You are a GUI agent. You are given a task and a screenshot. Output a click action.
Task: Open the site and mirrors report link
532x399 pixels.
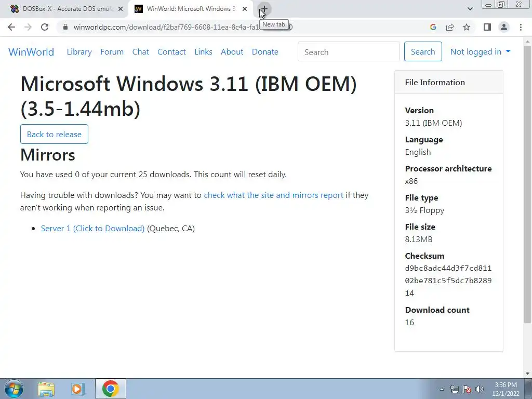coord(273,195)
